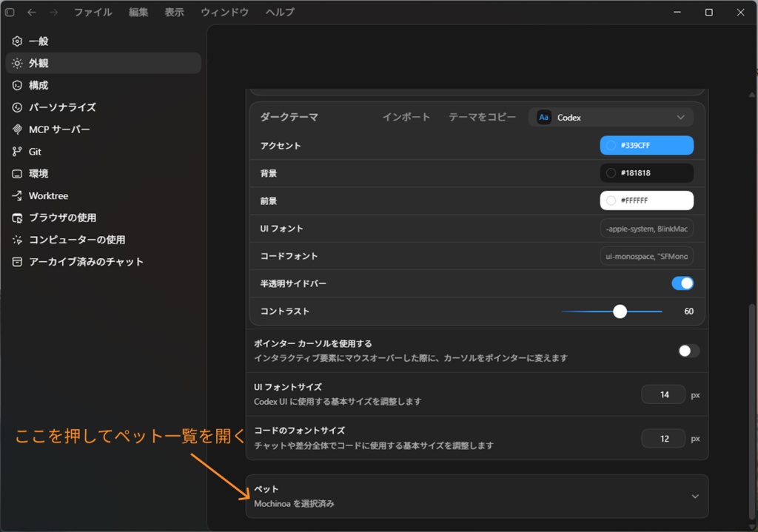The height and width of the screenshot is (532, 758).
Task: Open MCP サーバー settings
Action: pyautogui.click(x=104, y=129)
